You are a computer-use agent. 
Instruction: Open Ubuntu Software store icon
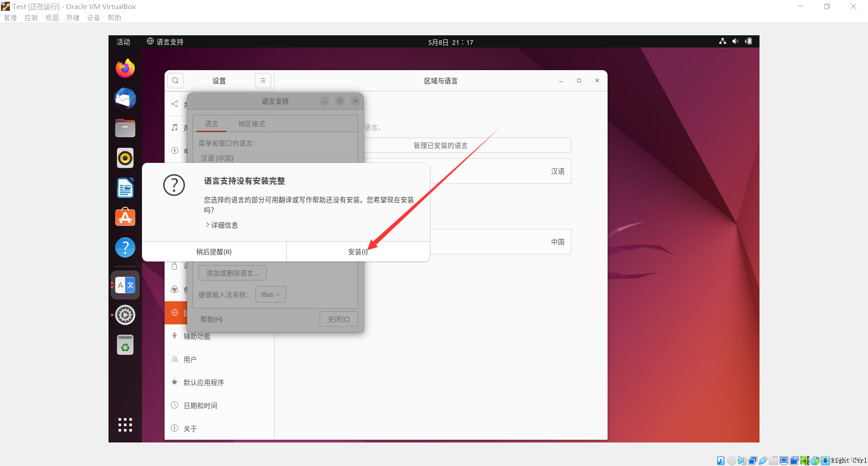[x=125, y=218]
